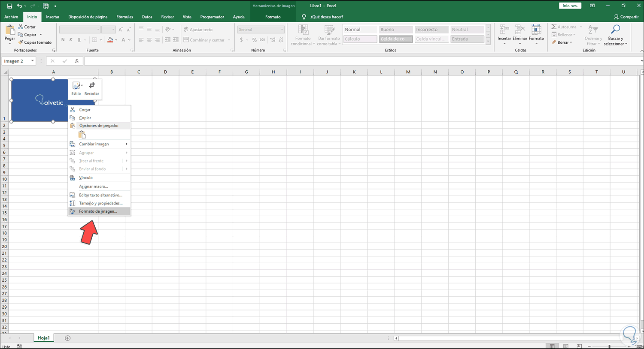The width and height of the screenshot is (644, 349).
Task: Switch to the Insertar tab
Action: pyautogui.click(x=53, y=17)
